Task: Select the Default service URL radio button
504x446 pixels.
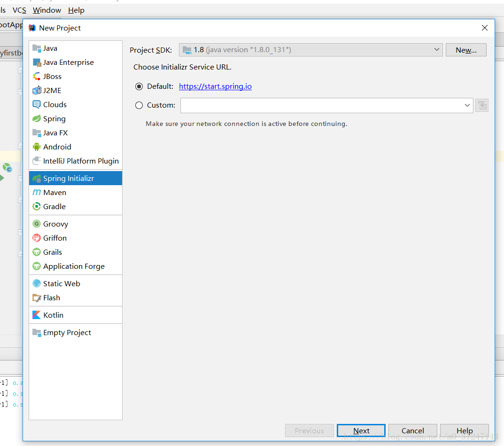Action: [139, 86]
